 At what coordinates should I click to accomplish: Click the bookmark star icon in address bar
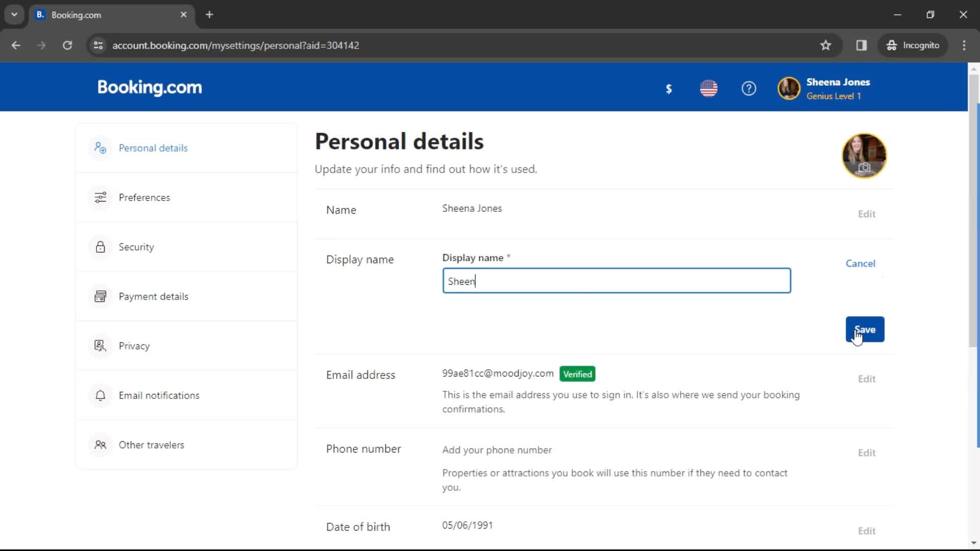[x=825, y=45]
